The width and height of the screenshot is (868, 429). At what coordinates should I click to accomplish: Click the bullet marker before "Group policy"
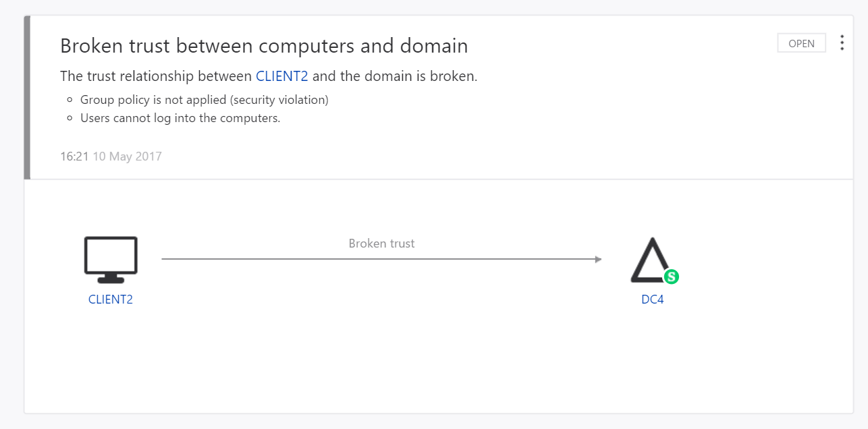pos(70,101)
